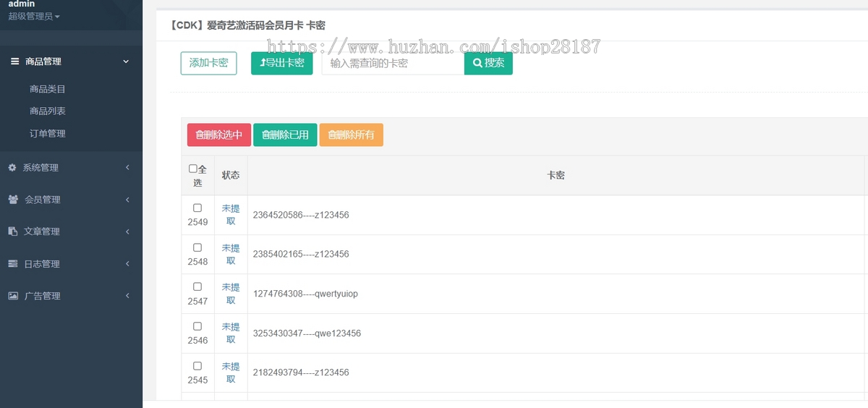Click the 未提取 status in row 2549

tap(231, 215)
